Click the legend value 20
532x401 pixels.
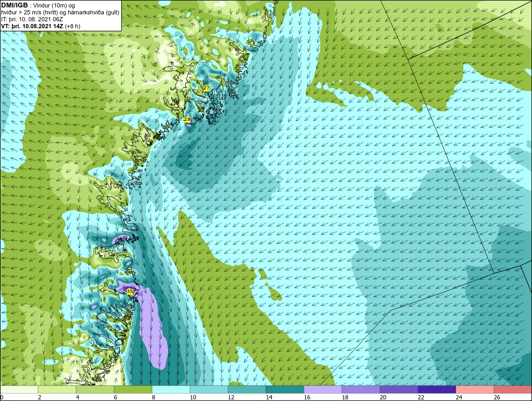(383, 397)
